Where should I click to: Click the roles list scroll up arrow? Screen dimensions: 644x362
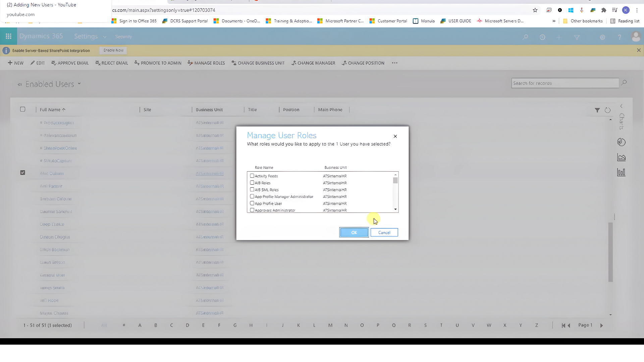point(395,175)
